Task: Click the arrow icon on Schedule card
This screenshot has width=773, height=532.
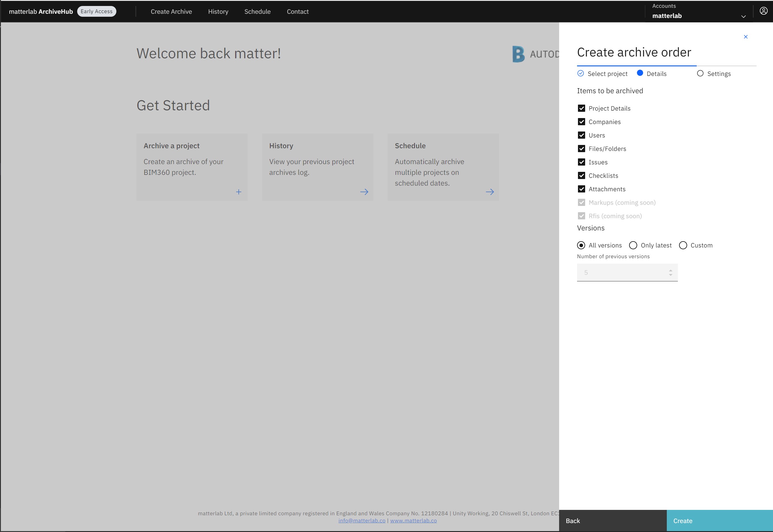Action: (489, 192)
